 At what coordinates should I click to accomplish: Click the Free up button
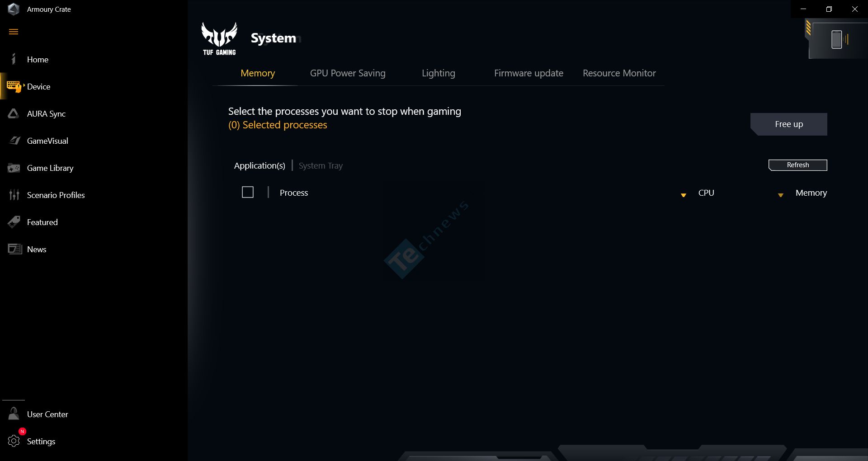pos(789,124)
